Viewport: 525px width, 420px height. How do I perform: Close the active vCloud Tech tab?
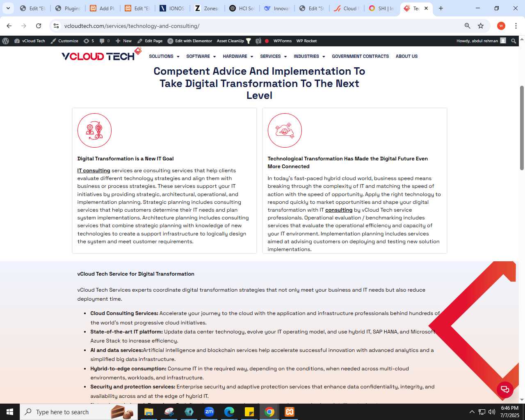click(426, 8)
